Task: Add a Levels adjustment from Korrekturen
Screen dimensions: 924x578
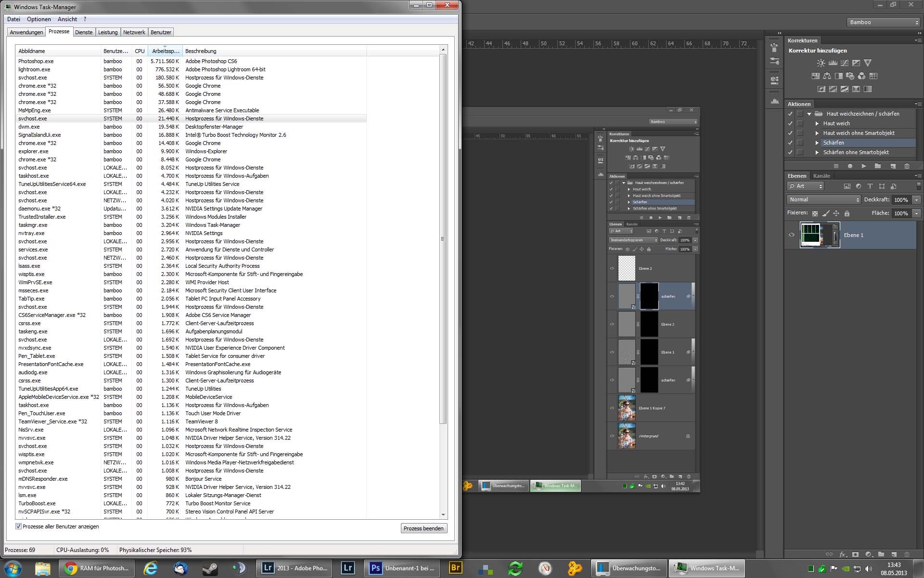Action: point(833,63)
